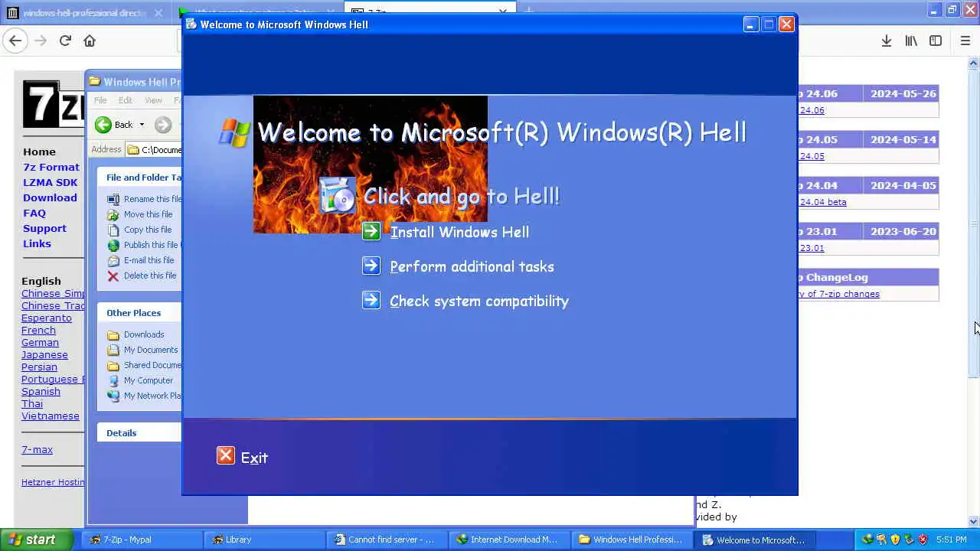The height and width of the screenshot is (551, 980).
Task: Open the Explorer Edit menu
Action: [125, 100]
